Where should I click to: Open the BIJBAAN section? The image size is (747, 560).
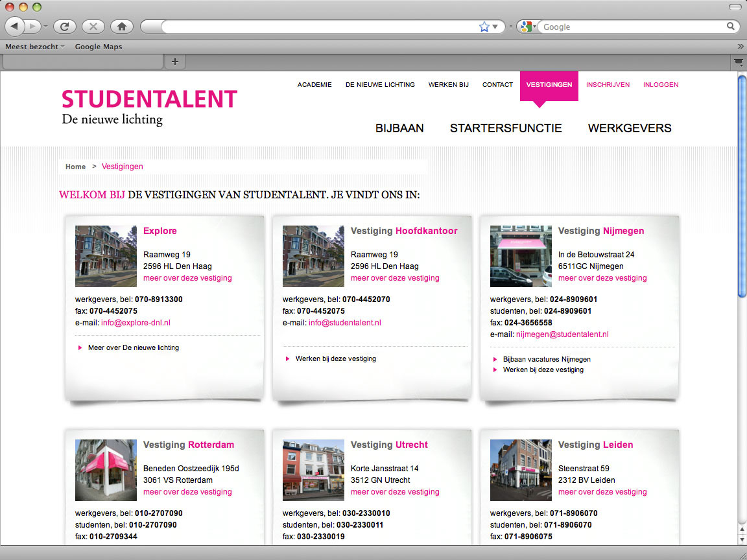click(x=399, y=128)
